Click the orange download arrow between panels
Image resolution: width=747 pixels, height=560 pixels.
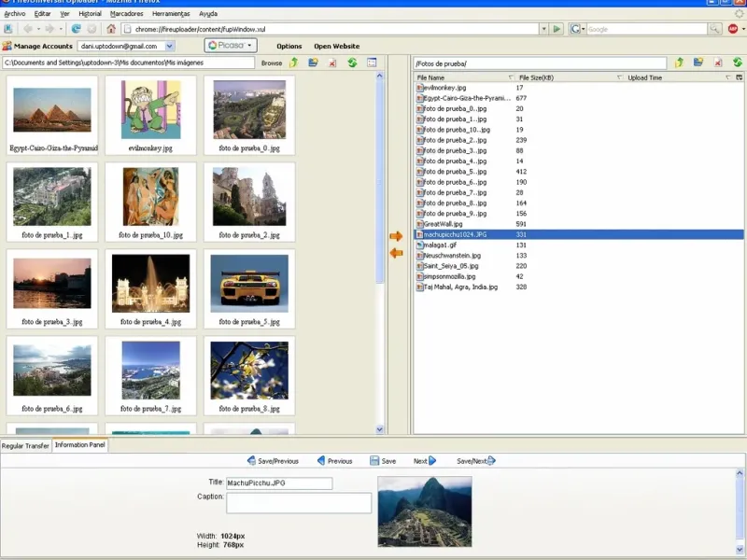pyautogui.click(x=396, y=253)
